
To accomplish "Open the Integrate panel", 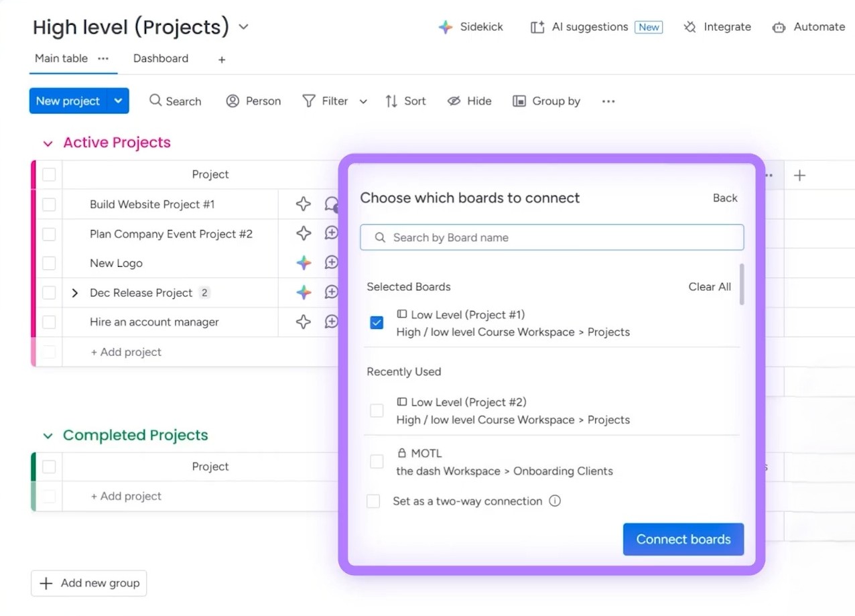I will tap(716, 27).
